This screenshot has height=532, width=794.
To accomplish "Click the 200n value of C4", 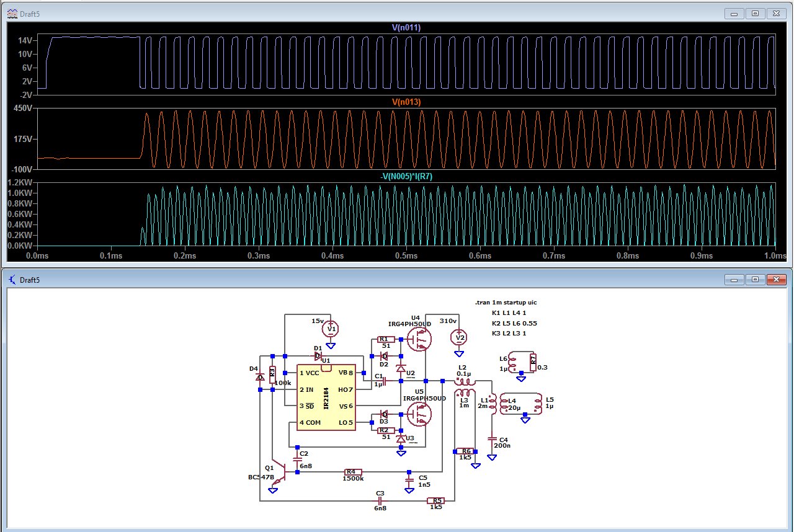I will pos(502,446).
